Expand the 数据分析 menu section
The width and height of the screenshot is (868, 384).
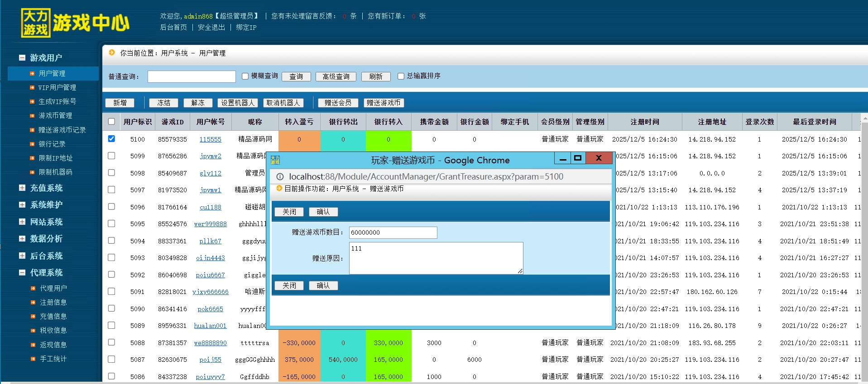click(x=22, y=239)
